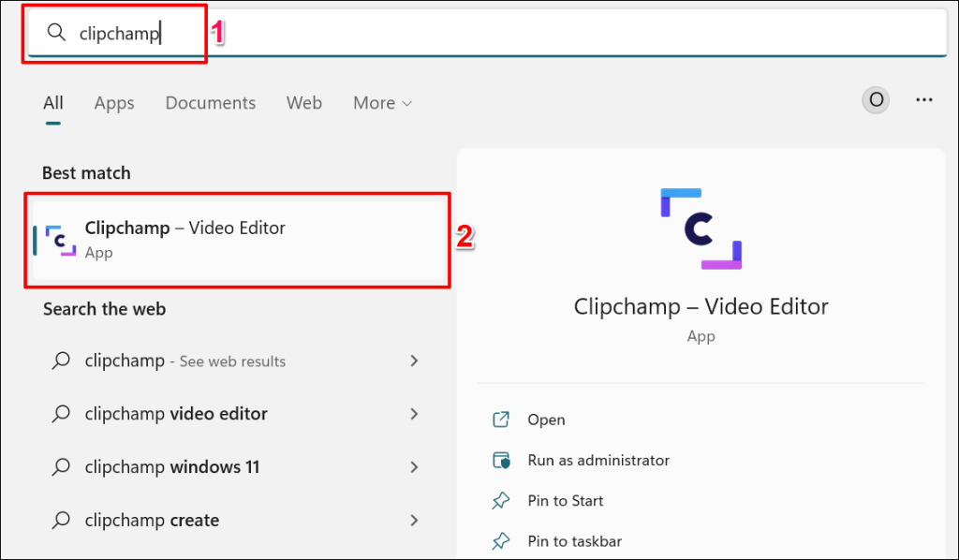Expand clipchamp video editor suggestion arrow

click(x=414, y=414)
